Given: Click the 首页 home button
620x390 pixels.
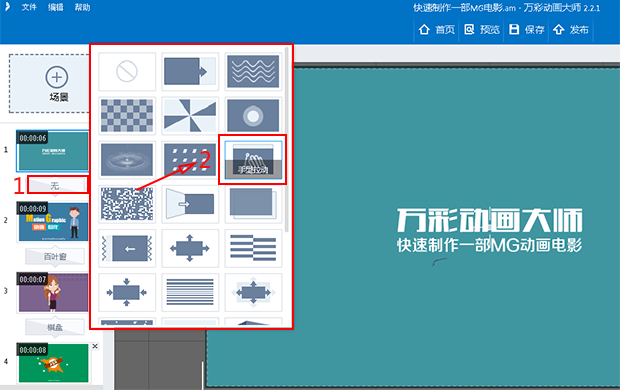Looking at the screenshot, I should [437, 30].
